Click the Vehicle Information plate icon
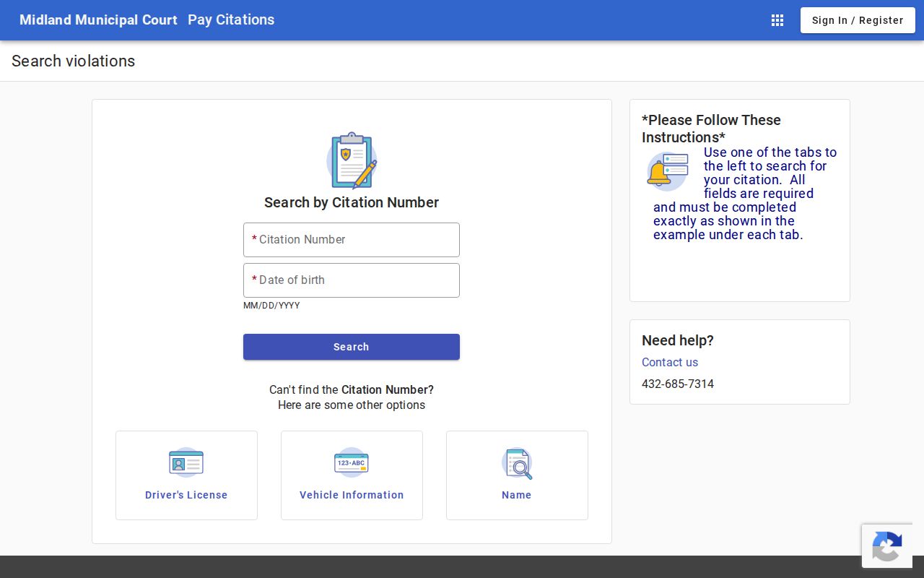This screenshot has height=578, width=924. (352, 462)
